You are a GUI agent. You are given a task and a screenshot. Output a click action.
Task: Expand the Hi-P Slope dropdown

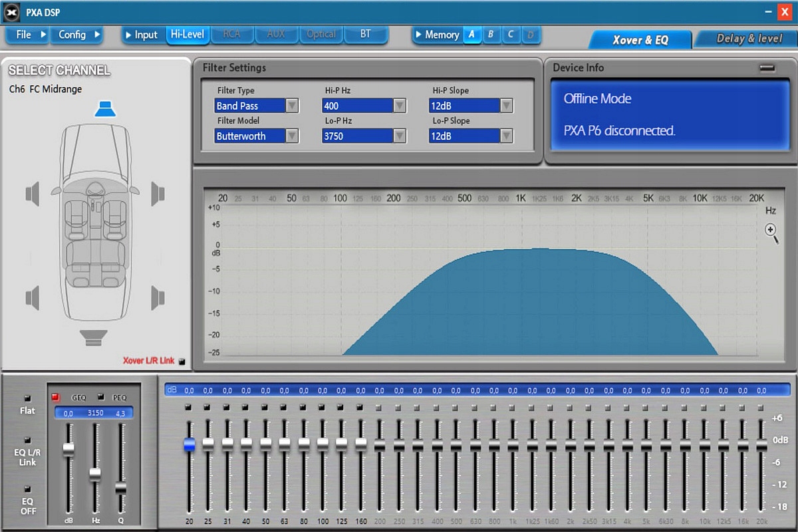tap(506, 106)
